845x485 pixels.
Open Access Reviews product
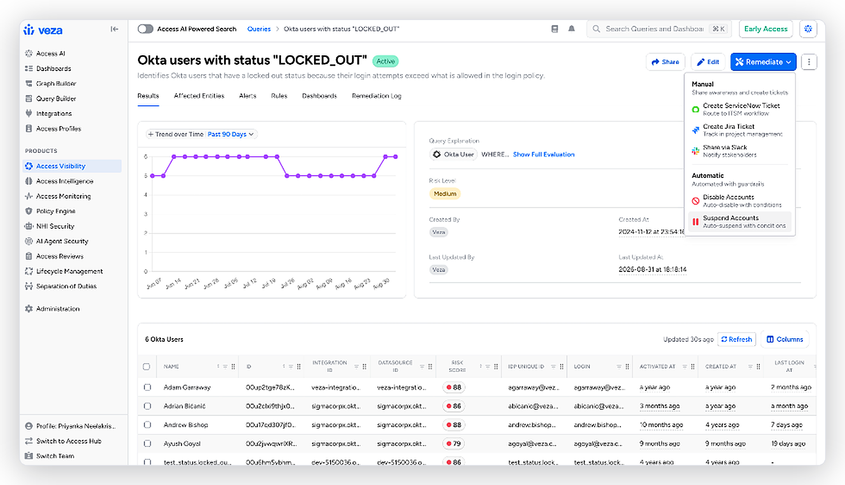pyautogui.click(x=59, y=257)
